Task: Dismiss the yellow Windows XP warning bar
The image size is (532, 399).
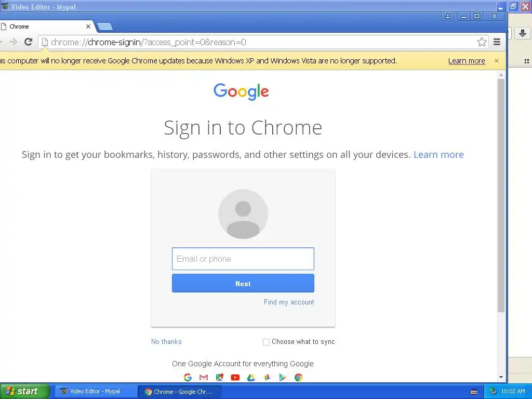Action: [496, 61]
